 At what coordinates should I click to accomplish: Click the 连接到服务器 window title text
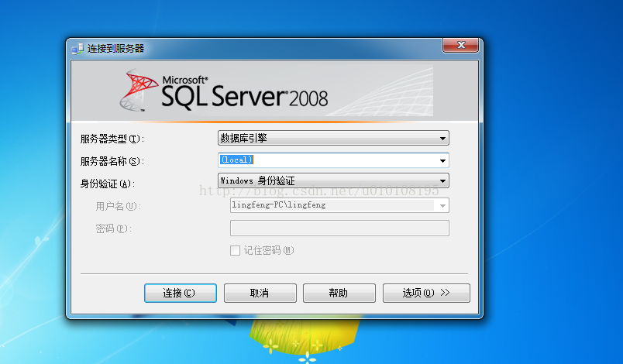coord(115,49)
